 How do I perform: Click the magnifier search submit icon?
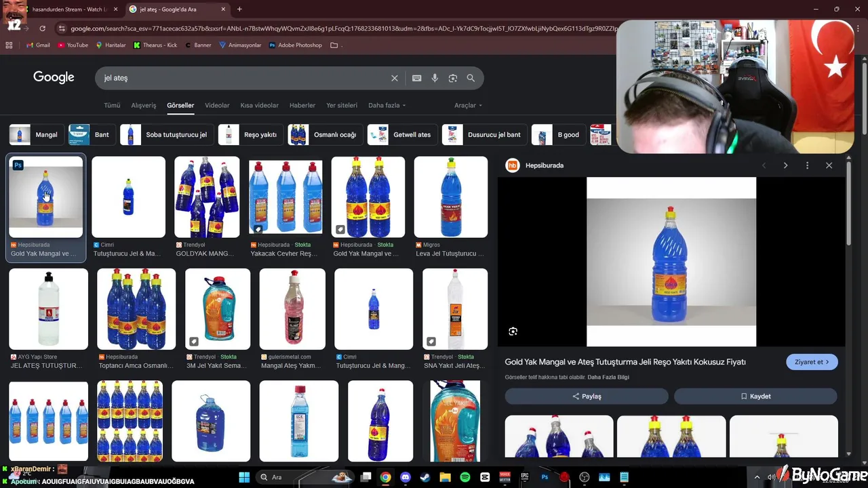(471, 78)
